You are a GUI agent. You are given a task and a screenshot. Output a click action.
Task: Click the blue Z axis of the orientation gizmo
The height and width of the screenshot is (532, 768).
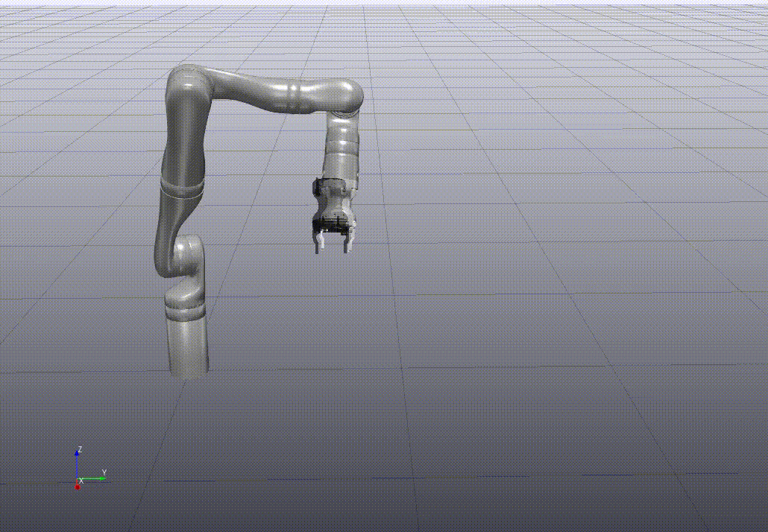point(77,465)
